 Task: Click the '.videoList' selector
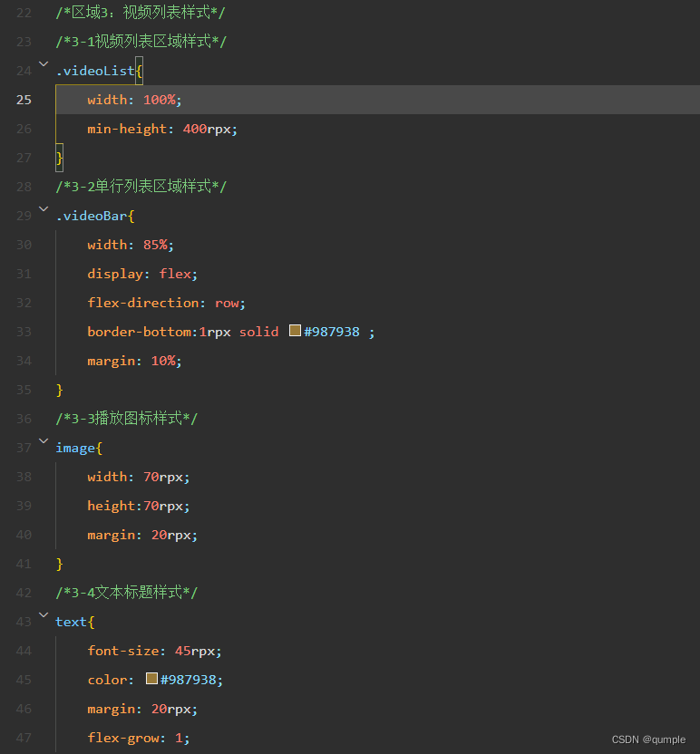click(x=95, y=71)
